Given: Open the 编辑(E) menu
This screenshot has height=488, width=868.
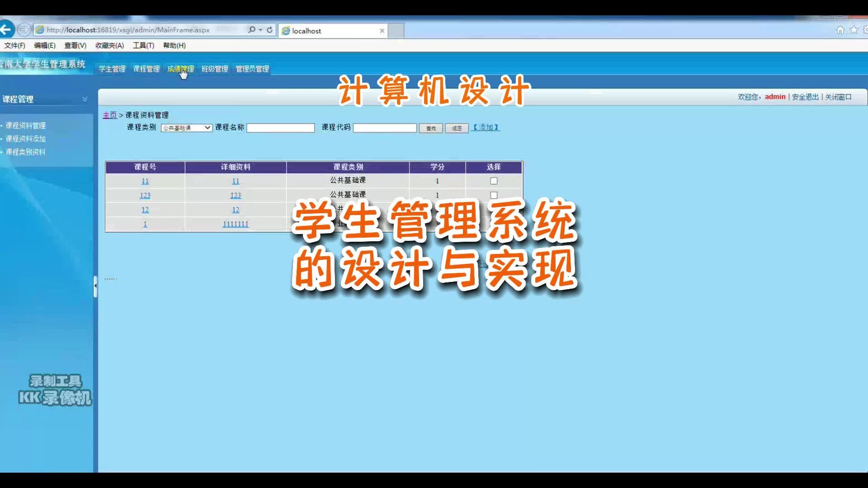Looking at the screenshot, I should click(x=45, y=45).
